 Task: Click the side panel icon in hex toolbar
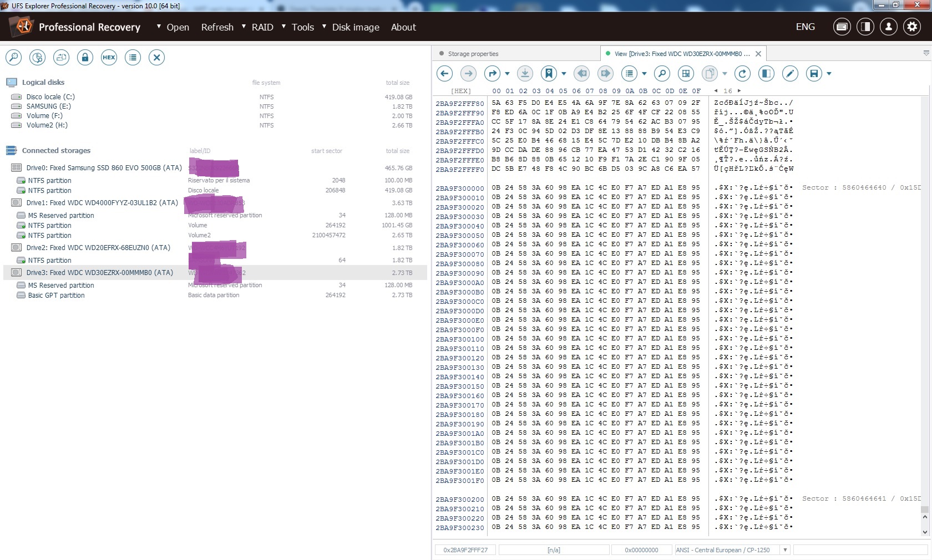coord(766,73)
